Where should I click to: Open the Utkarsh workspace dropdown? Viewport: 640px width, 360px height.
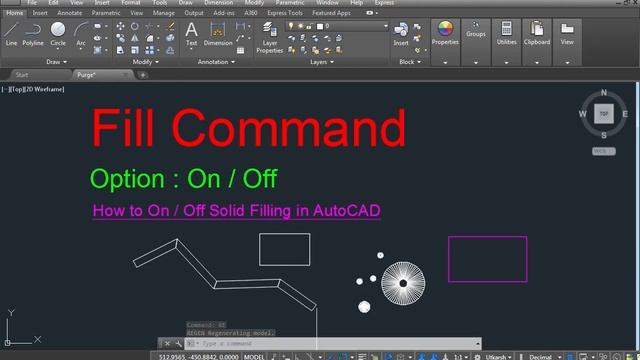click(x=498, y=357)
